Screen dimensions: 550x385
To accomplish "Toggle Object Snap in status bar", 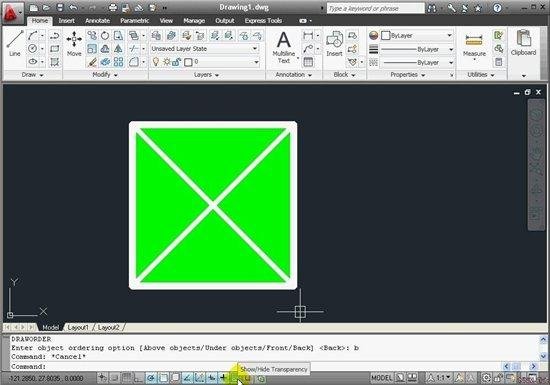I will pyautogui.click(x=164, y=378).
